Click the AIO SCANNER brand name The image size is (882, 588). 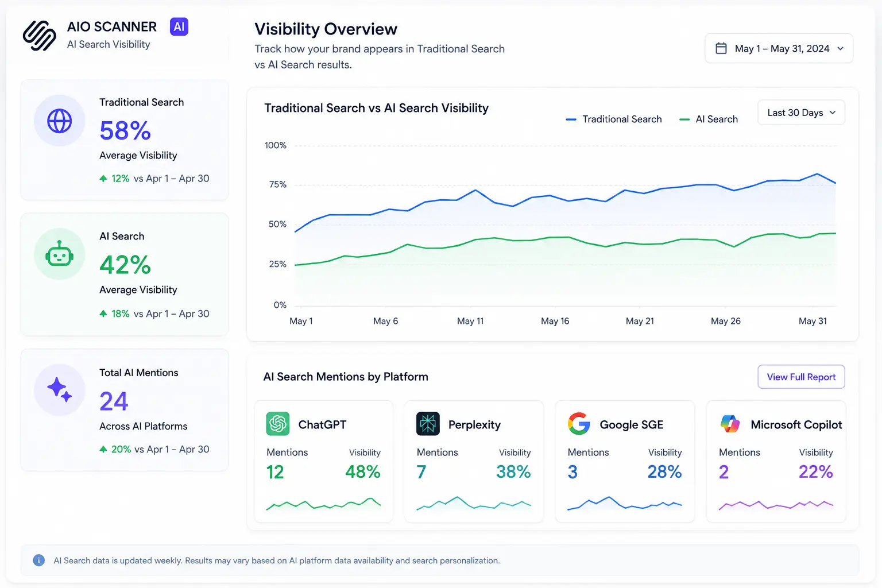tap(112, 27)
